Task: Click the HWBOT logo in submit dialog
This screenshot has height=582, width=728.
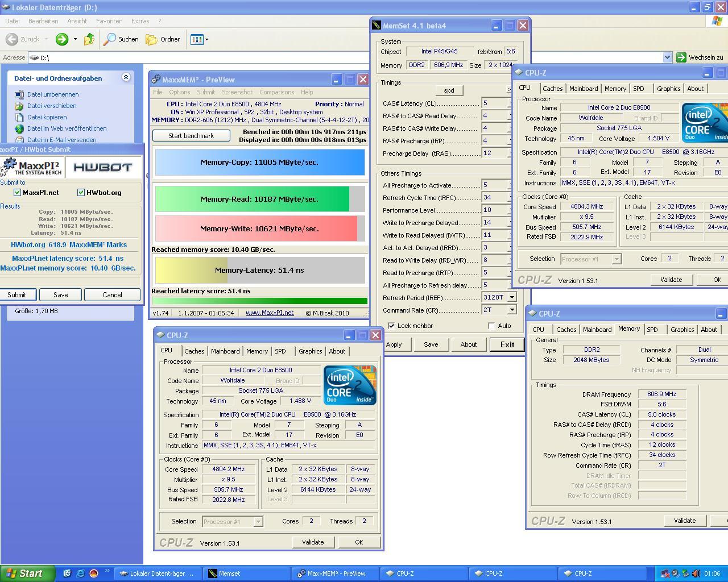Action: (103, 167)
